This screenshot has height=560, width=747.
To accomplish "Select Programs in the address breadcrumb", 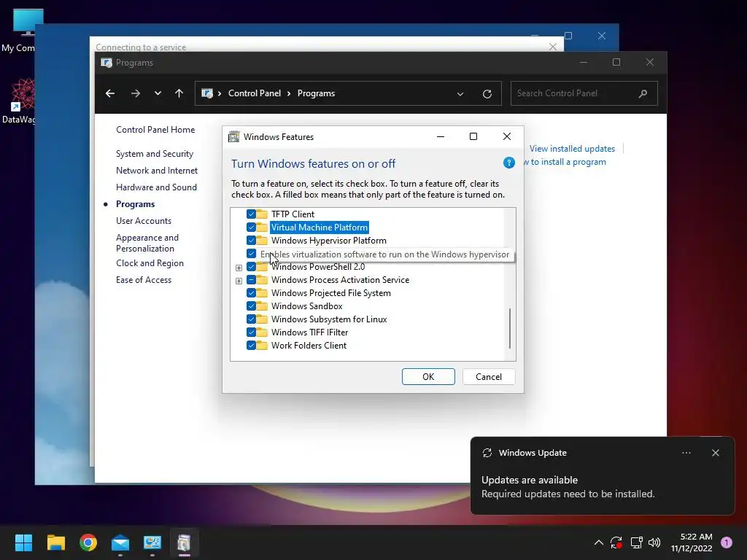I will (316, 93).
